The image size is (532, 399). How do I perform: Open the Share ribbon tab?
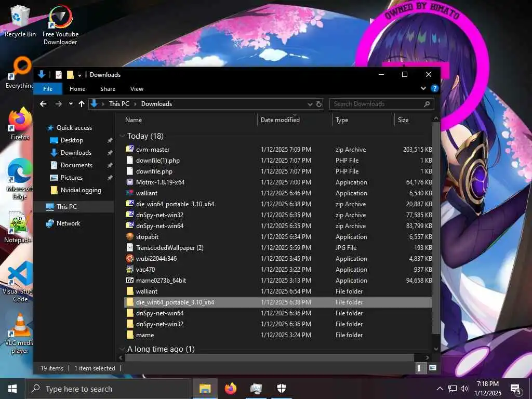108,89
